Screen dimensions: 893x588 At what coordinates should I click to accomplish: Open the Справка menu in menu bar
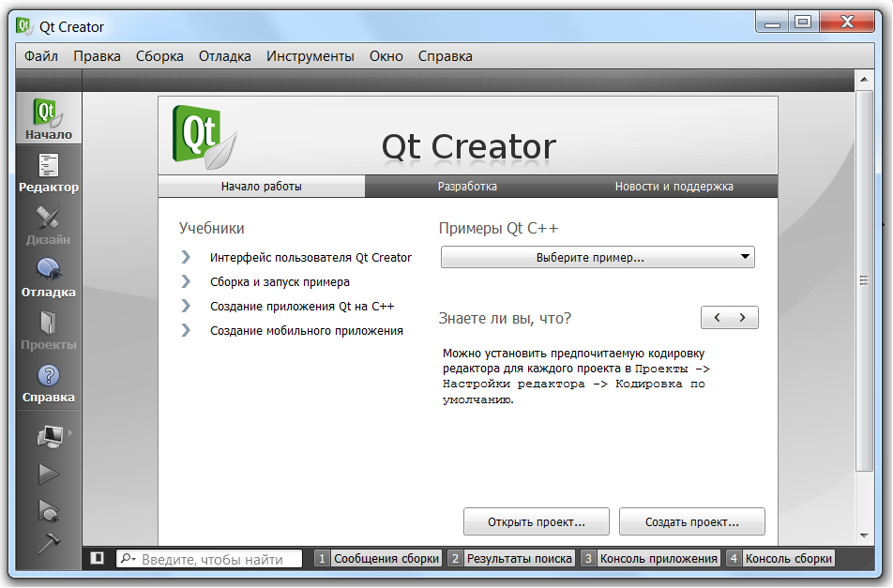pyautogui.click(x=446, y=56)
